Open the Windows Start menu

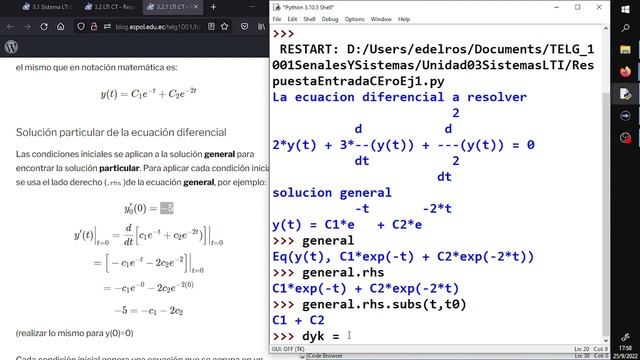pos(625,9)
